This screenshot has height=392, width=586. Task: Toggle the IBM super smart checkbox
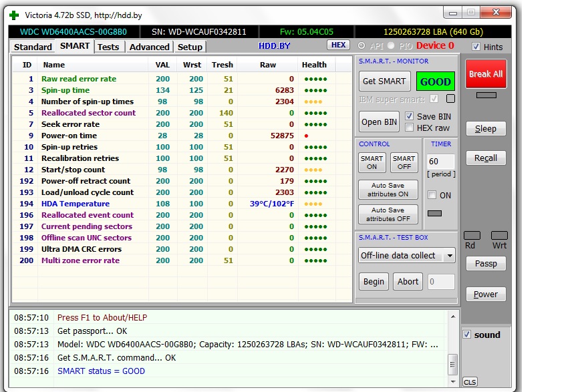coord(434,99)
